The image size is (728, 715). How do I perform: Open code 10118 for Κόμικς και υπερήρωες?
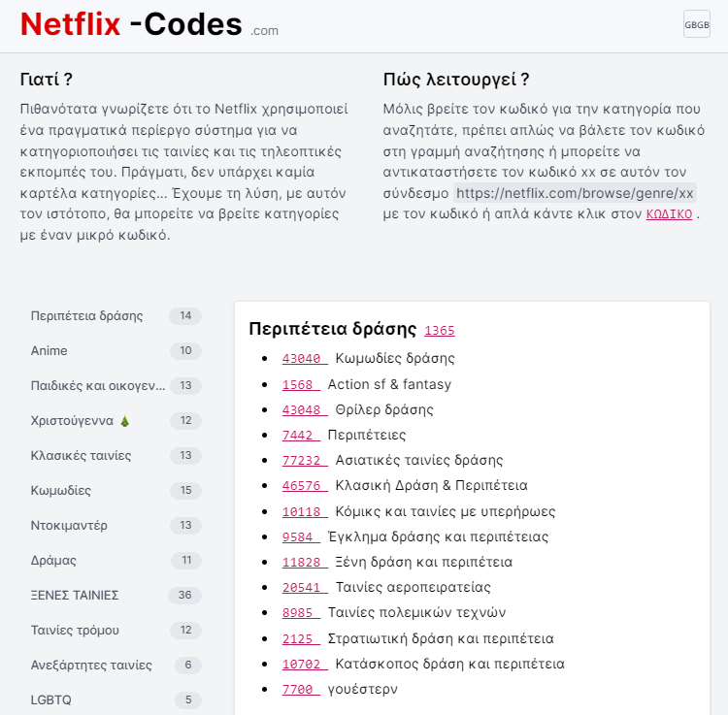pos(305,511)
